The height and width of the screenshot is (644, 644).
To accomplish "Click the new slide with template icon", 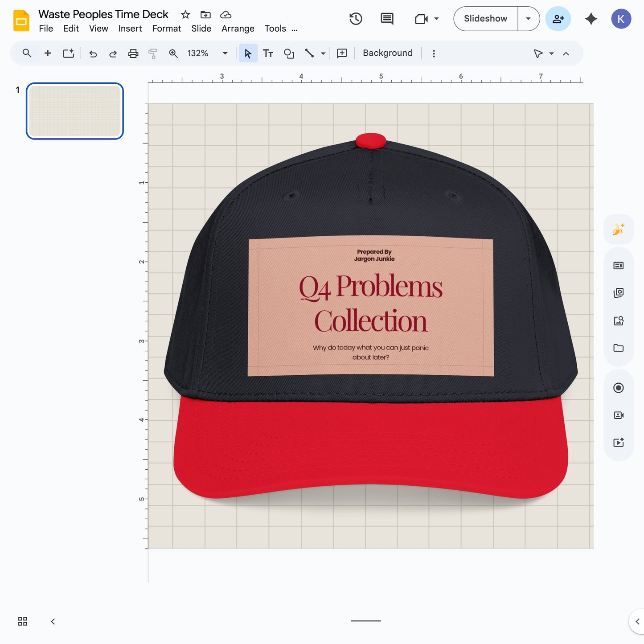I will pyautogui.click(x=68, y=53).
